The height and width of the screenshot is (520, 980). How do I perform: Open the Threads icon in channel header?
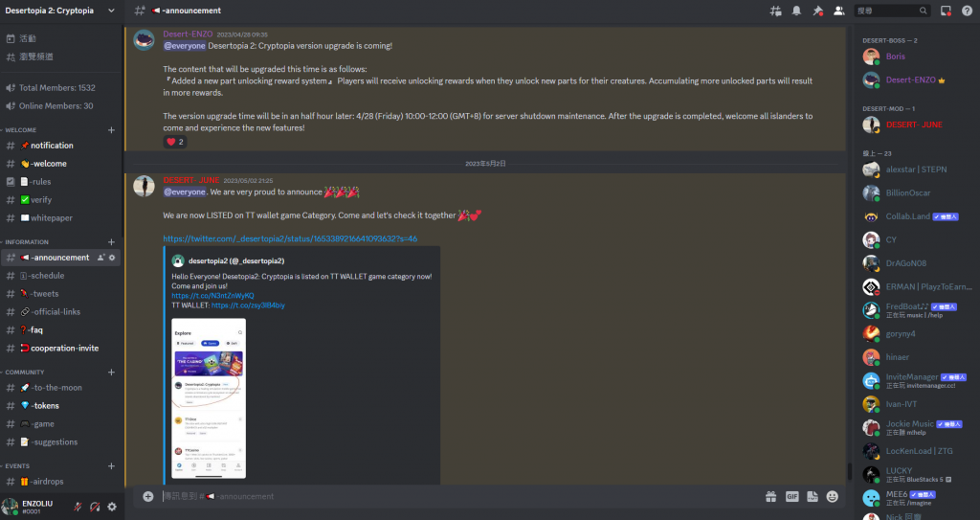(x=775, y=11)
